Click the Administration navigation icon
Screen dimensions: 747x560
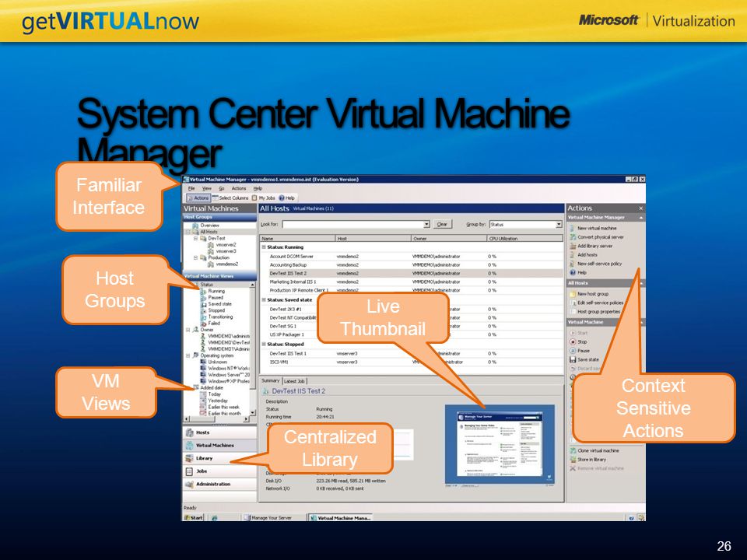(x=189, y=484)
